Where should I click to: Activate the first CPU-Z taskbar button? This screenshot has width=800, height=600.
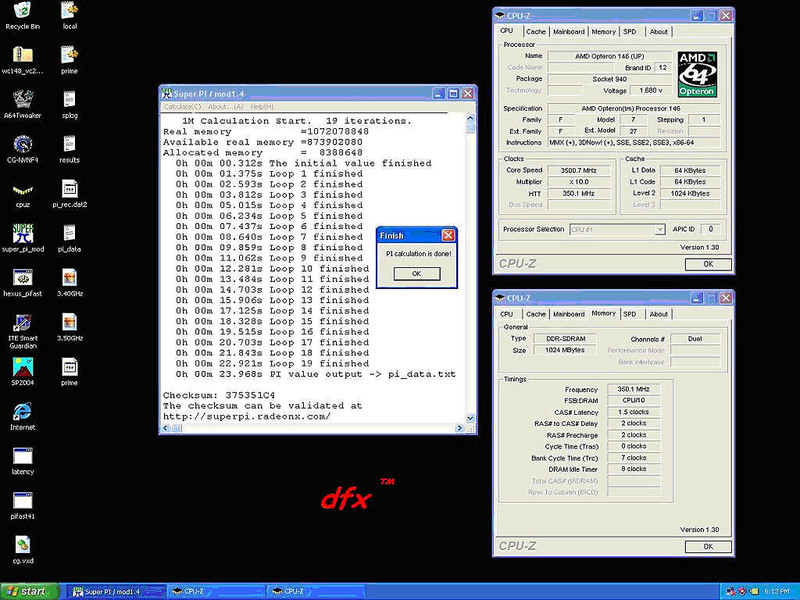click(x=216, y=592)
